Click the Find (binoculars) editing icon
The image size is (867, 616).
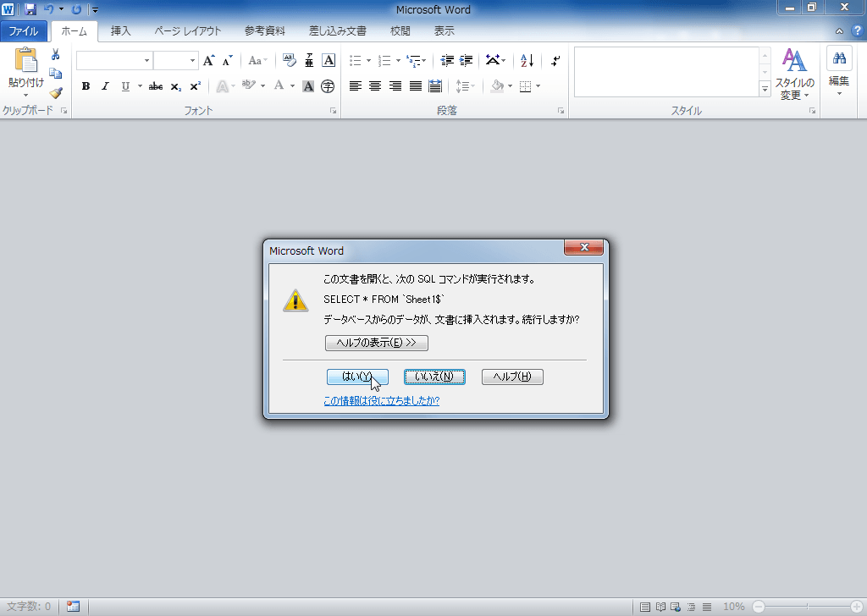[839, 58]
